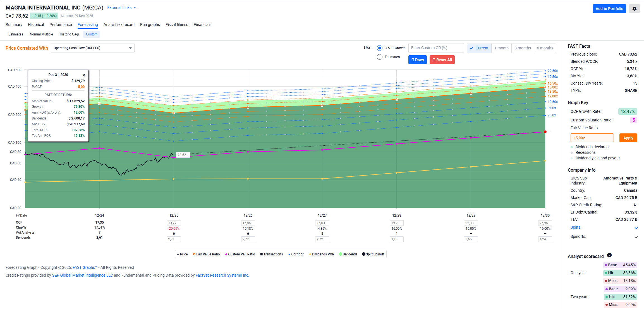Viewport: 644px width, 309px height.
Task: Close the Dec 31, 2030 tooltip
Action: pos(84,75)
